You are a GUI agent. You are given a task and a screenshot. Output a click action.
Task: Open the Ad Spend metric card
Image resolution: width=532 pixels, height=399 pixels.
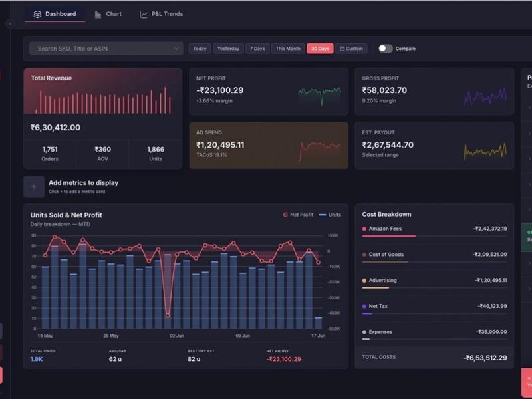(269, 145)
